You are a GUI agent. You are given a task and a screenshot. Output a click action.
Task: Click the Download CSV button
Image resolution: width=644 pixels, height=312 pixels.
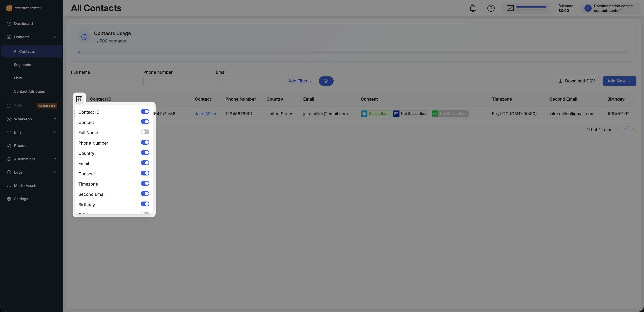[x=576, y=81]
